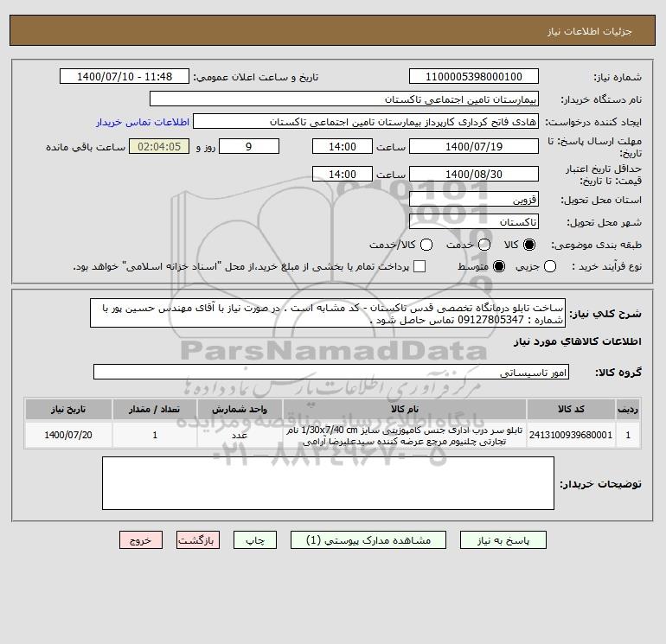The height and width of the screenshot is (644, 666).
Task: Click the remaining days field showing 9
Action: point(249,146)
